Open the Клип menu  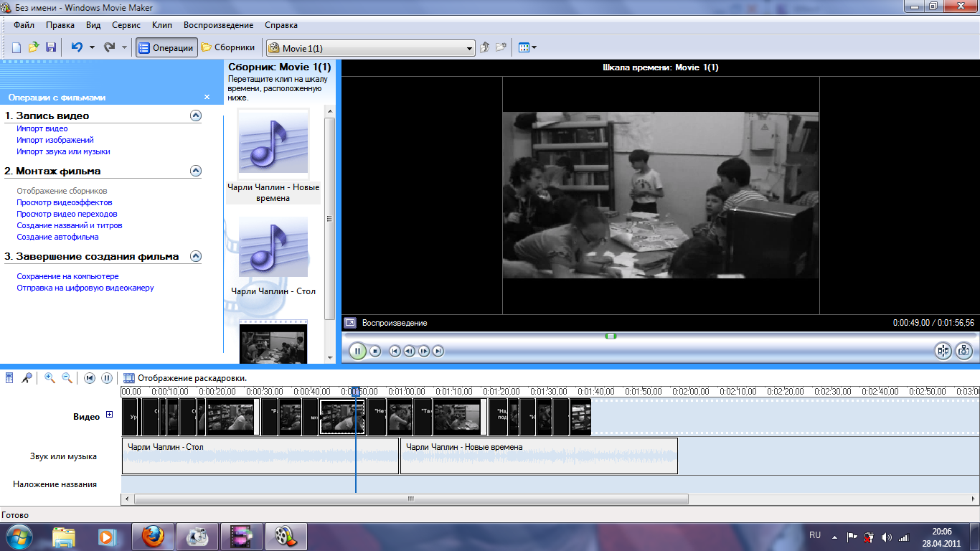(162, 25)
